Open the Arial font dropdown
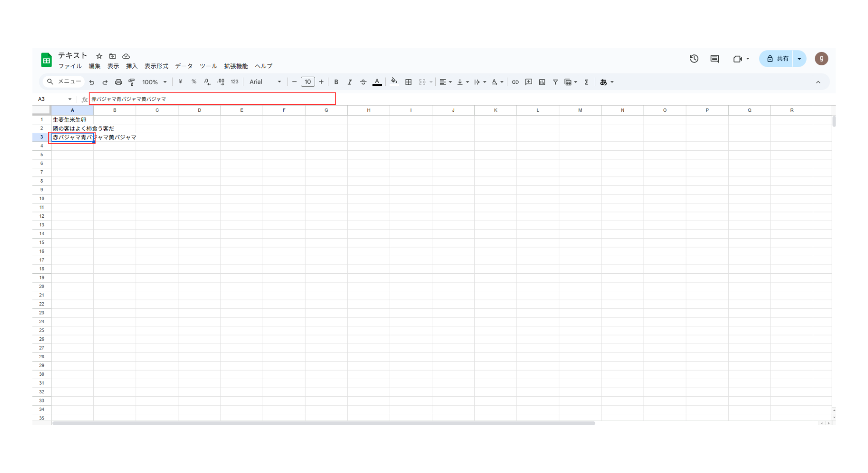This screenshot has height=473, width=868. pos(265,82)
